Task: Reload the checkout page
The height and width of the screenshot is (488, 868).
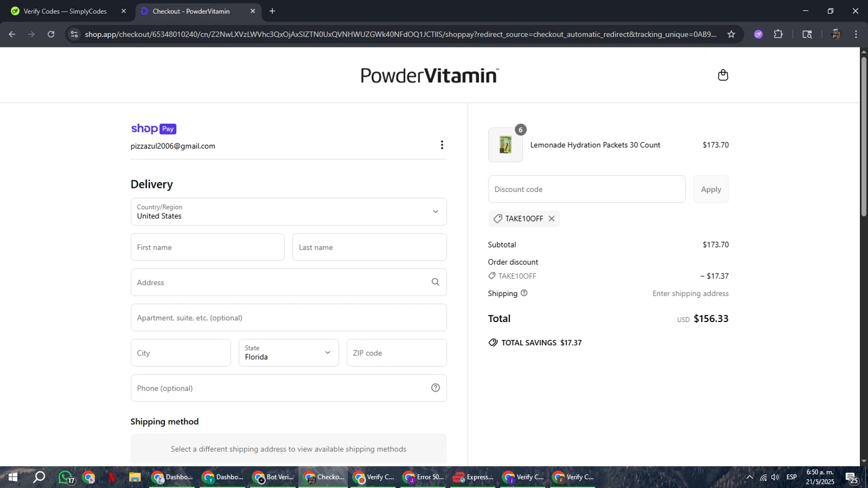Action: tap(51, 35)
